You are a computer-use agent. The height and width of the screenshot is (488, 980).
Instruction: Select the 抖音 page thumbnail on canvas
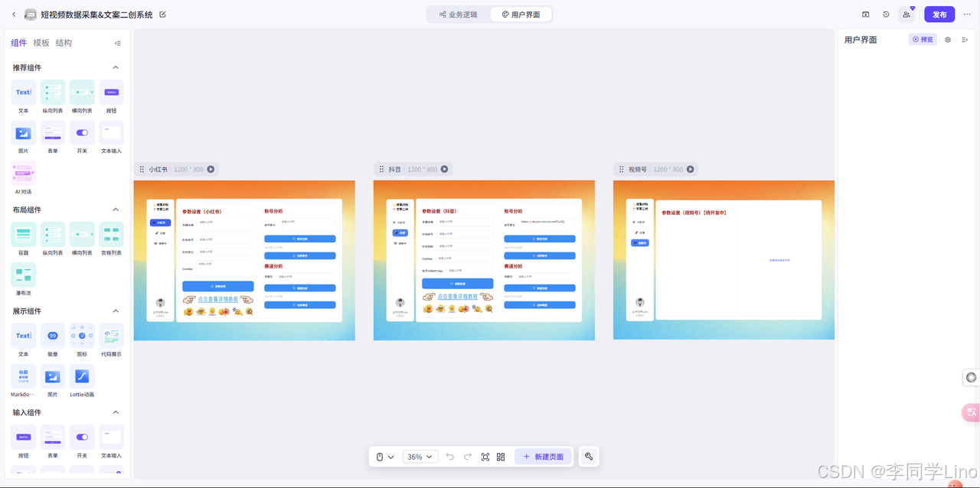[484, 260]
